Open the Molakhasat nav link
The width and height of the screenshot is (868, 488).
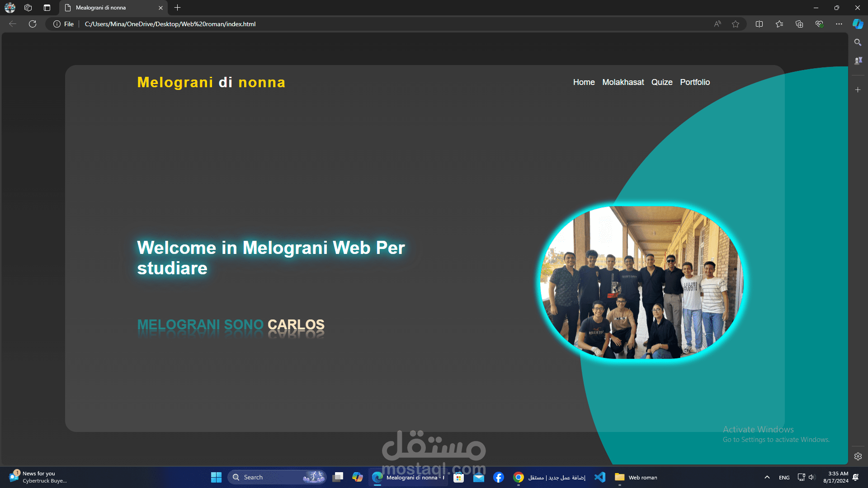tap(623, 82)
